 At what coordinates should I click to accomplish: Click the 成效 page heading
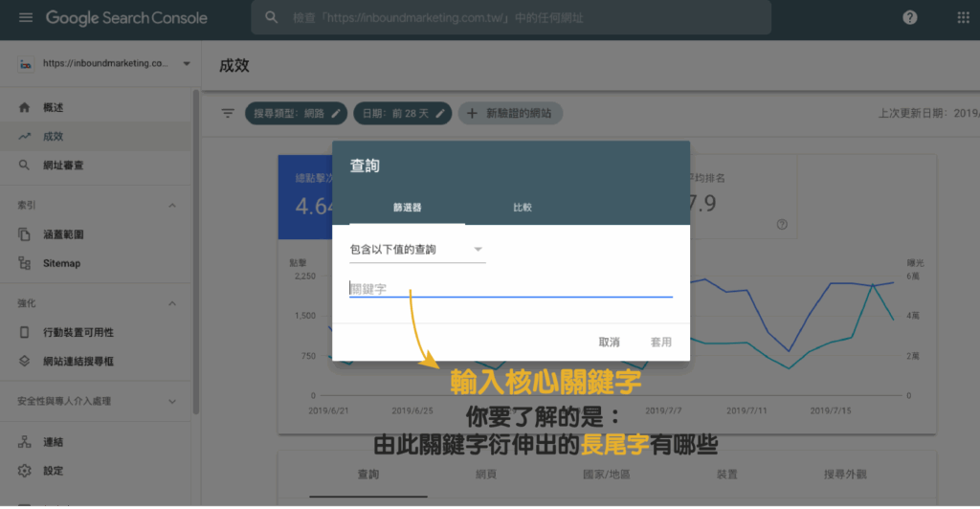tap(234, 66)
